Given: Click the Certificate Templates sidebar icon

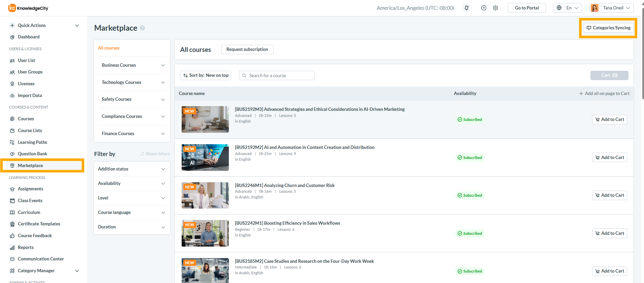Looking at the screenshot, I should (x=12, y=224).
